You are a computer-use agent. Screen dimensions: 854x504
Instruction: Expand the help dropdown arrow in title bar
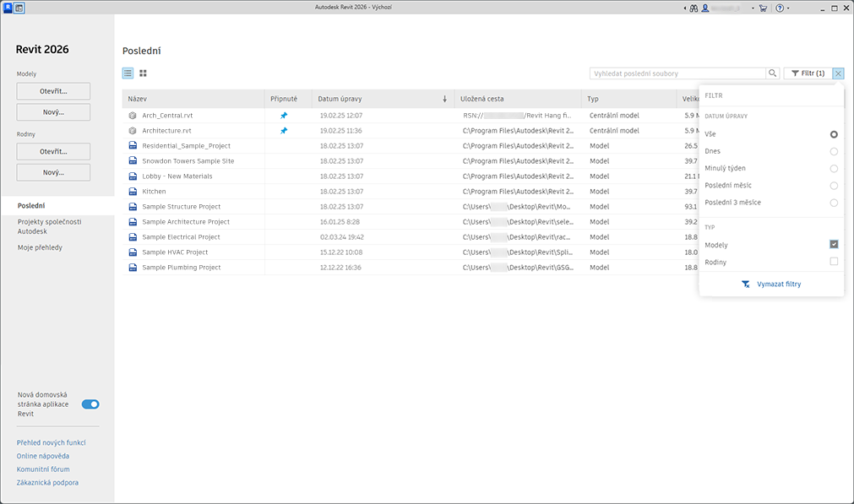pyautogui.click(x=788, y=8)
